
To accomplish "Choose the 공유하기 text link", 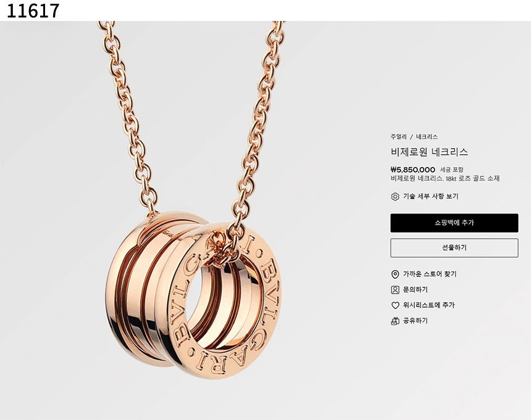I will click(x=415, y=321).
